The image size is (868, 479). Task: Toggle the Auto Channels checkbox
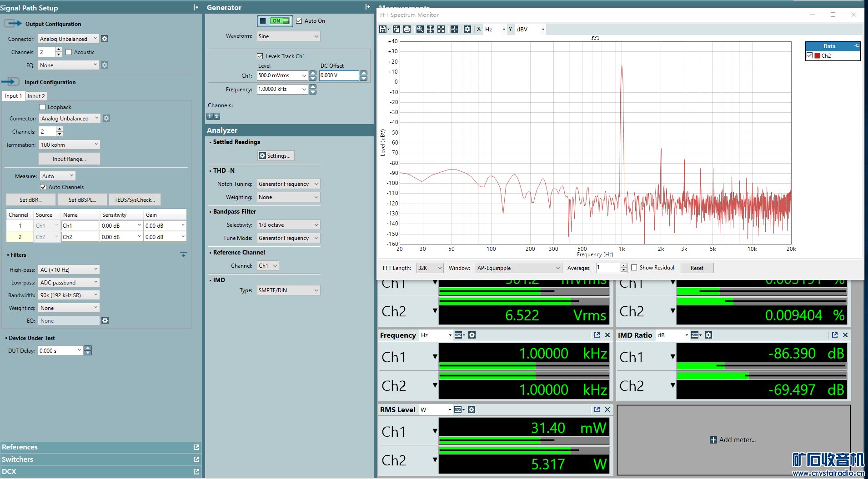click(x=43, y=187)
